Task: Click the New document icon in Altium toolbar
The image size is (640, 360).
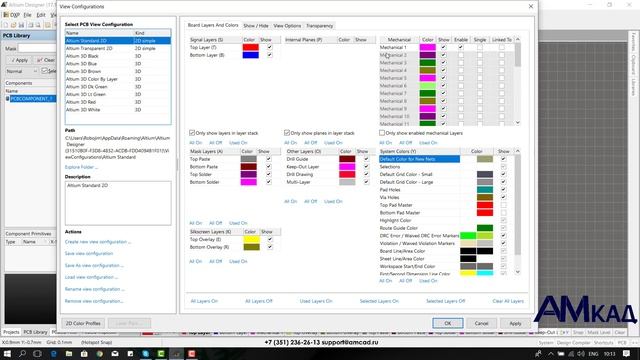Action: [6, 25]
